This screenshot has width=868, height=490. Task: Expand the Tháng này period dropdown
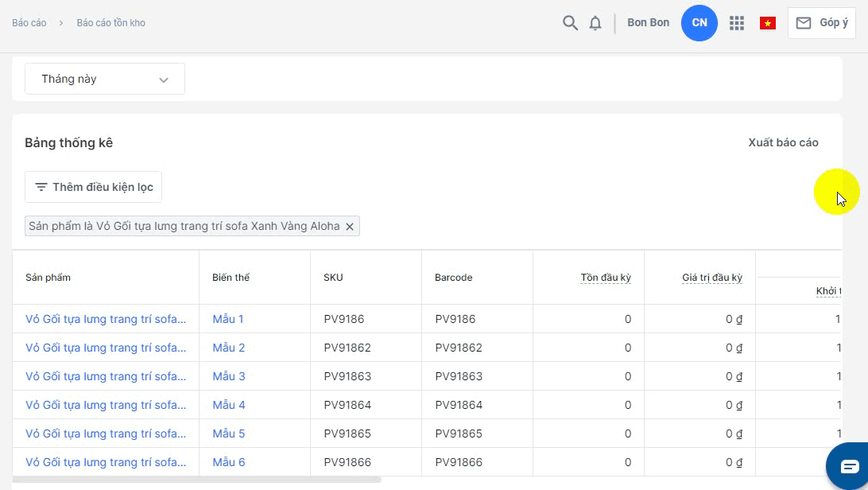click(105, 79)
